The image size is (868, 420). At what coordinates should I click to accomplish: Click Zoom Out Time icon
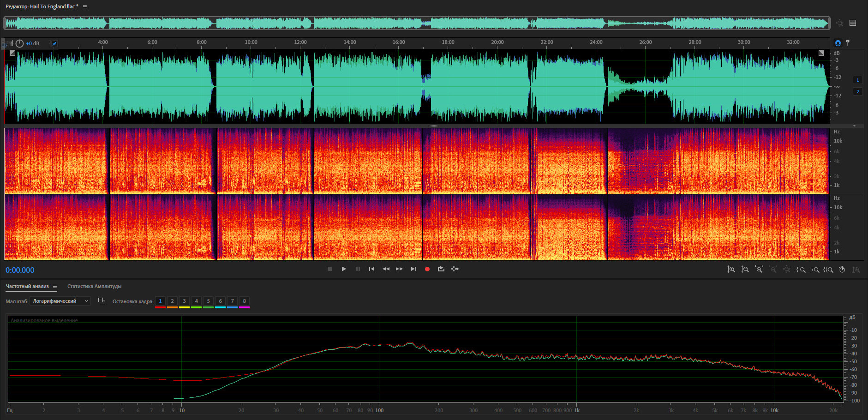773,270
